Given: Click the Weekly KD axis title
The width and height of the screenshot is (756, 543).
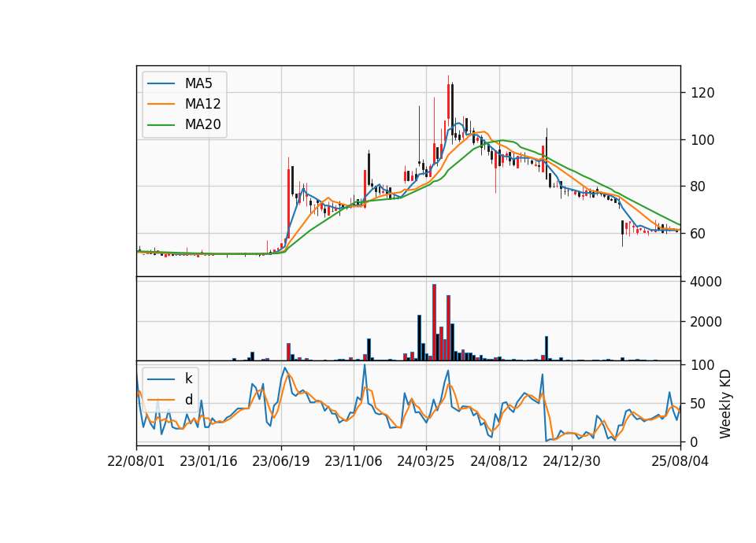Looking at the screenshot, I should [x=725, y=404].
